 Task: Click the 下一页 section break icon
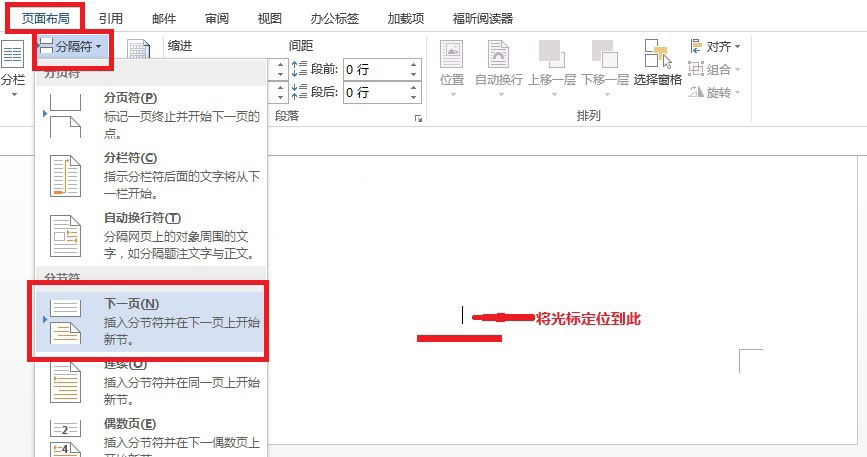pyautogui.click(x=65, y=322)
